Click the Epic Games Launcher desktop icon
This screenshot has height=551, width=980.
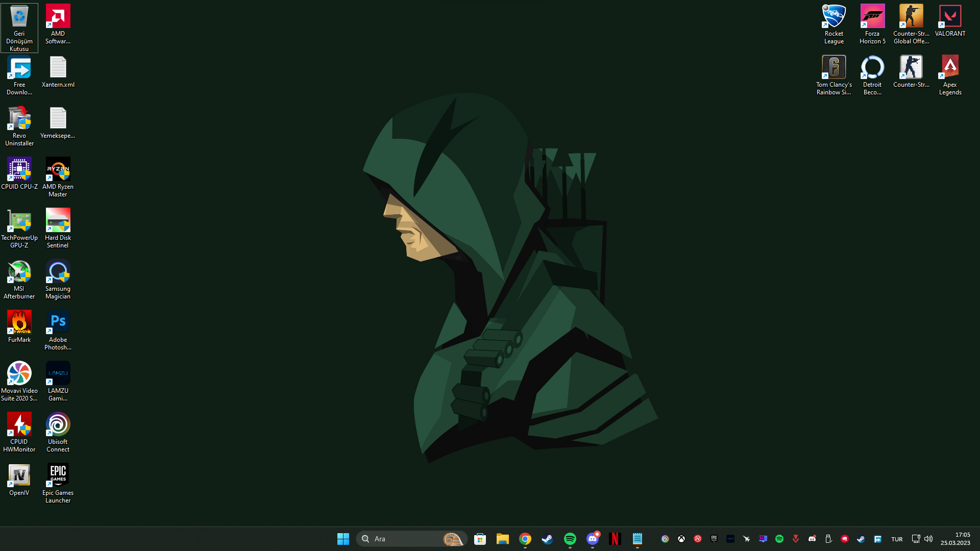coord(58,483)
